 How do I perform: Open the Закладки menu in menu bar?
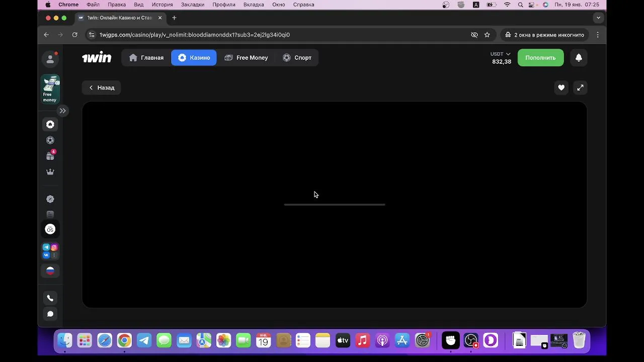[x=193, y=5]
